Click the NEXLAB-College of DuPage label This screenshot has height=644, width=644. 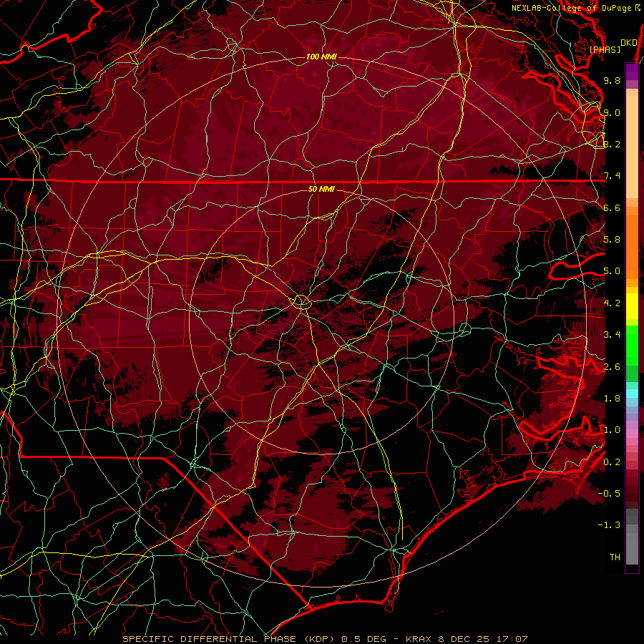pyautogui.click(x=571, y=8)
